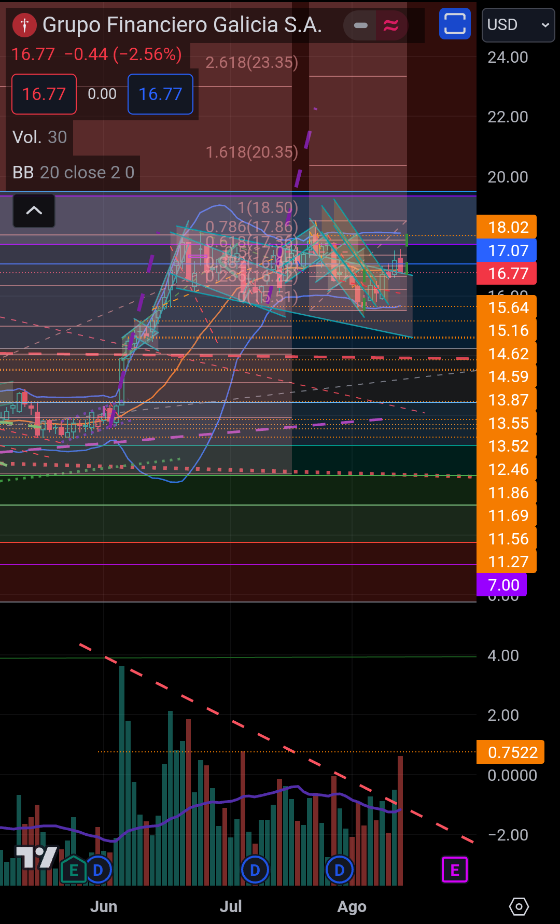Select the 15.64 orange price label
The height and width of the screenshot is (924, 560).
pyautogui.click(x=507, y=307)
